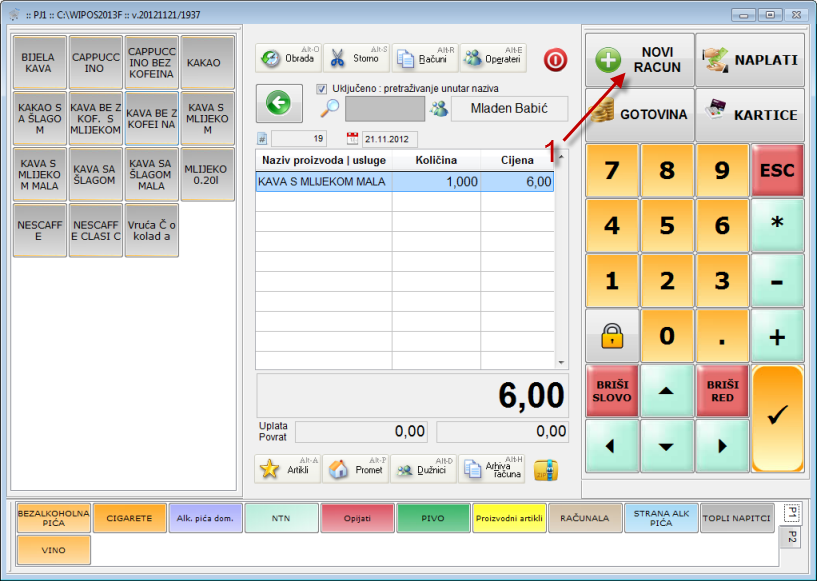
Task: Click the green back arrow button
Action: pos(278,103)
